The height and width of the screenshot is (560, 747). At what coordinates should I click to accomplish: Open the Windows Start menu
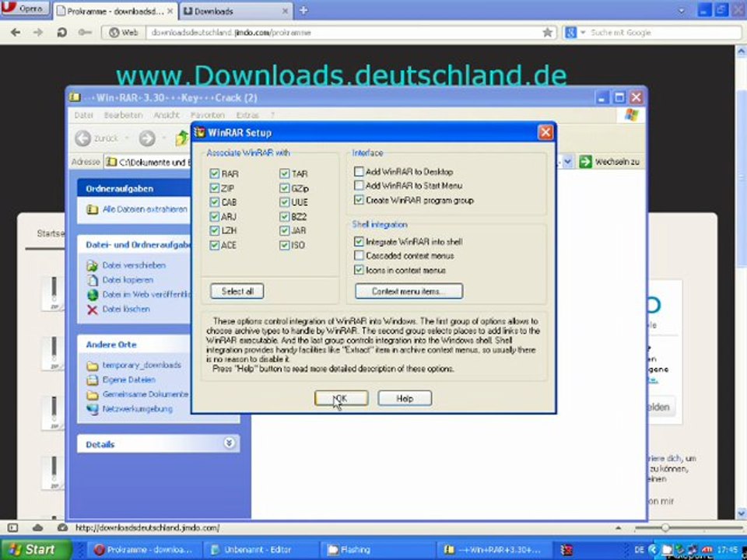click(x=36, y=550)
